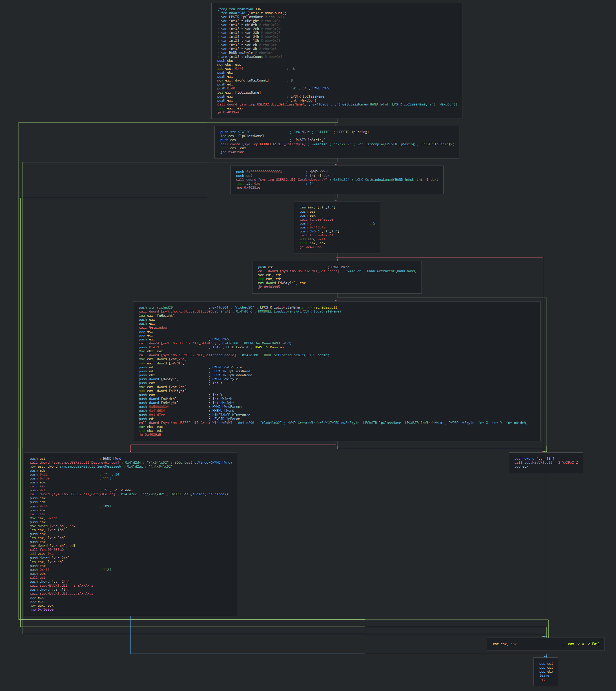616x691 pixels.
Task: Click the SetThreadLocale call line
Action: coord(187,355)
